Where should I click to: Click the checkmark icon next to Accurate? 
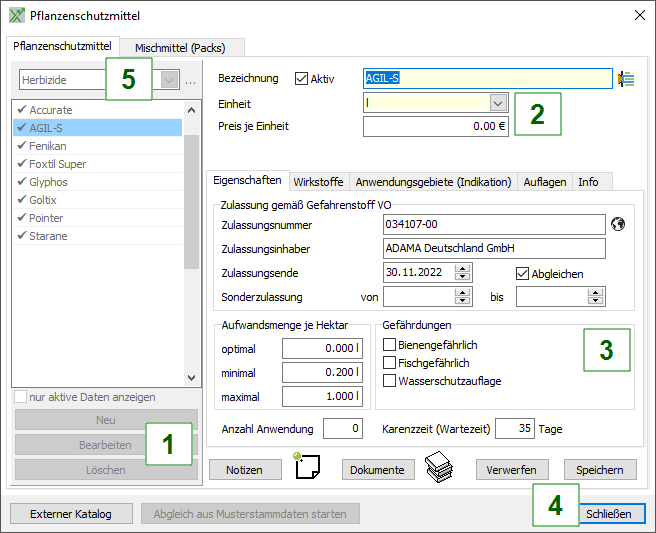coord(21,110)
